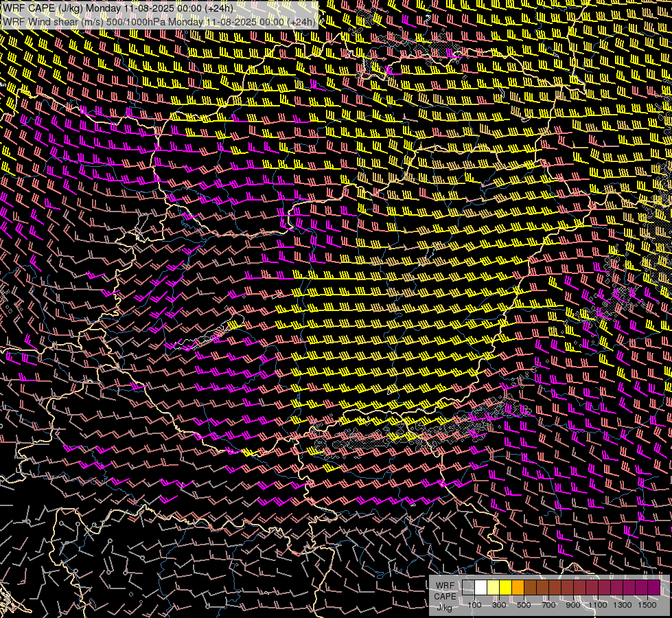
Task: Click the 700 legend value label
Action: click(548, 605)
